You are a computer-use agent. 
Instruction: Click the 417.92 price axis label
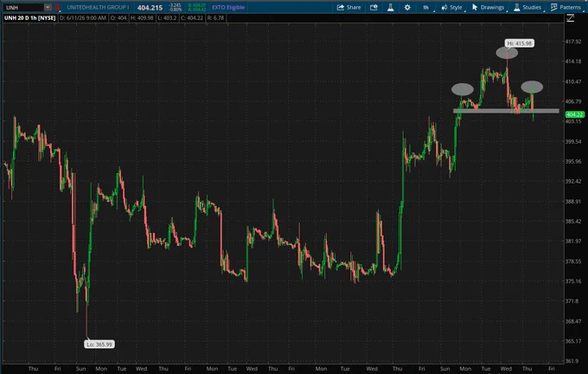[x=573, y=42]
